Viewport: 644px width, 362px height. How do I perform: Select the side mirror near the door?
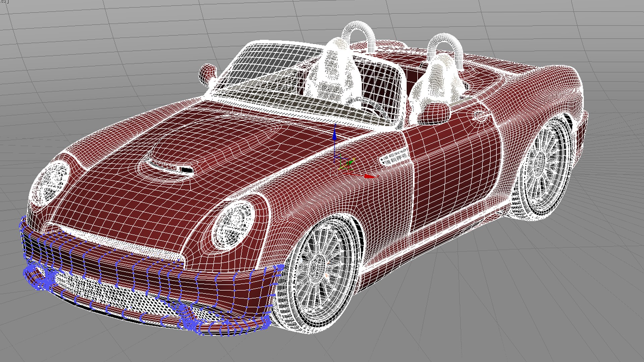[435, 113]
